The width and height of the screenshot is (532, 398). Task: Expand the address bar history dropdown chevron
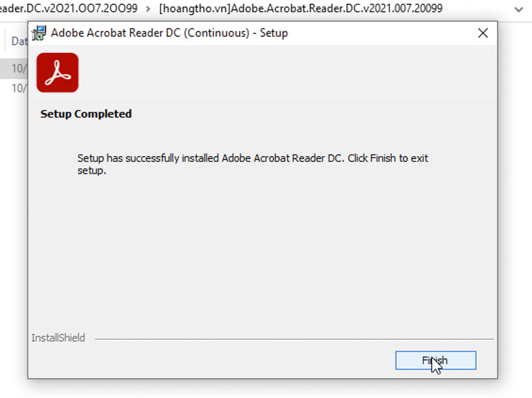coord(519,9)
